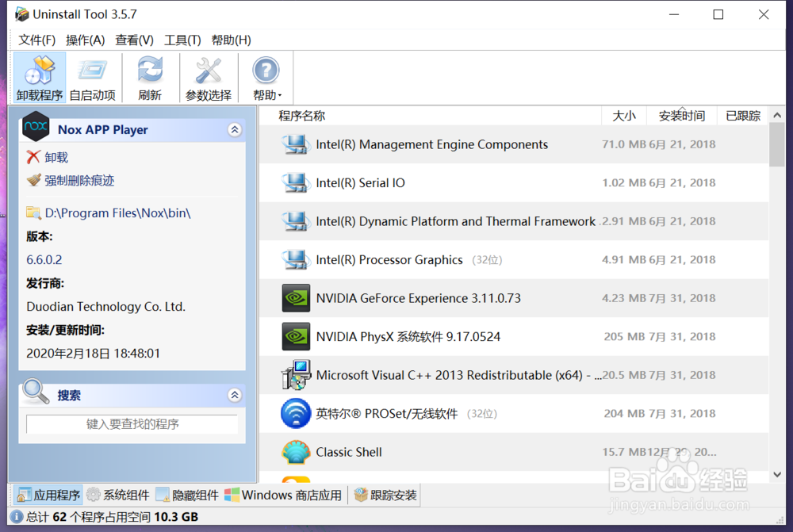The width and height of the screenshot is (793, 532).
Task: Click the version number 6.6.0.2
Action: coord(44,260)
